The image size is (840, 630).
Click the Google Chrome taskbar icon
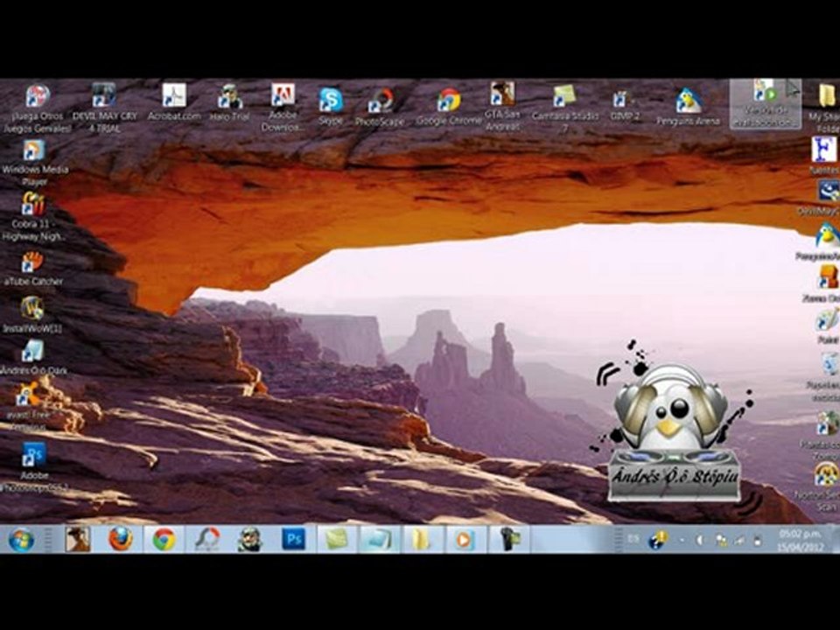(164, 539)
